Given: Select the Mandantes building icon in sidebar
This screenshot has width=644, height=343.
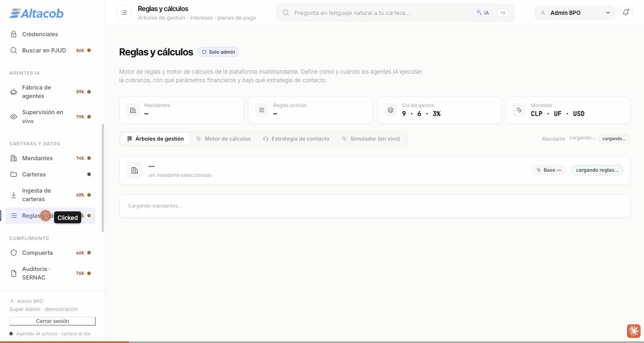Looking at the screenshot, I should tap(14, 158).
